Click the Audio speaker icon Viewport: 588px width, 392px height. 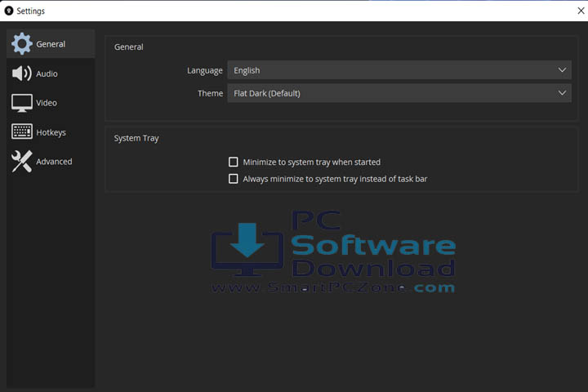[x=22, y=73]
